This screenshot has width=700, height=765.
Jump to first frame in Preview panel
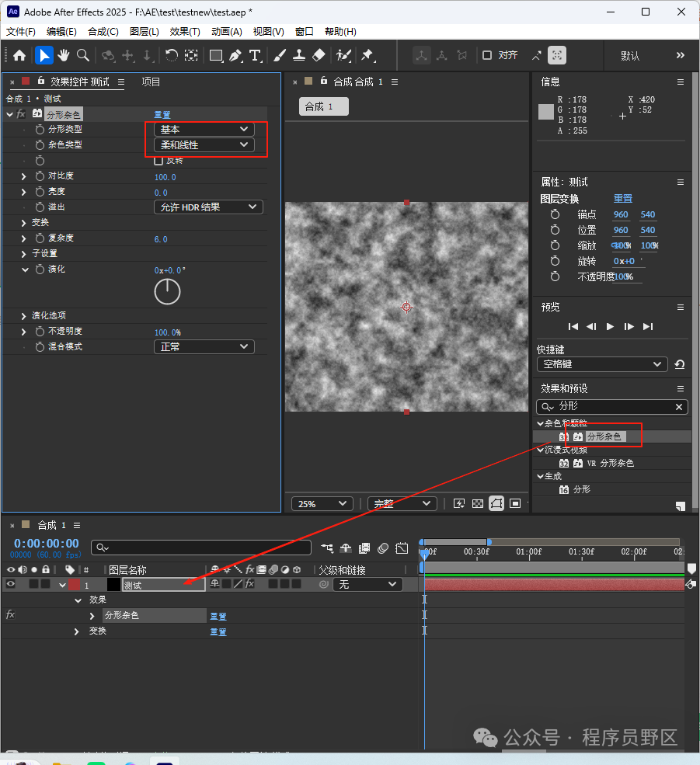click(x=573, y=326)
